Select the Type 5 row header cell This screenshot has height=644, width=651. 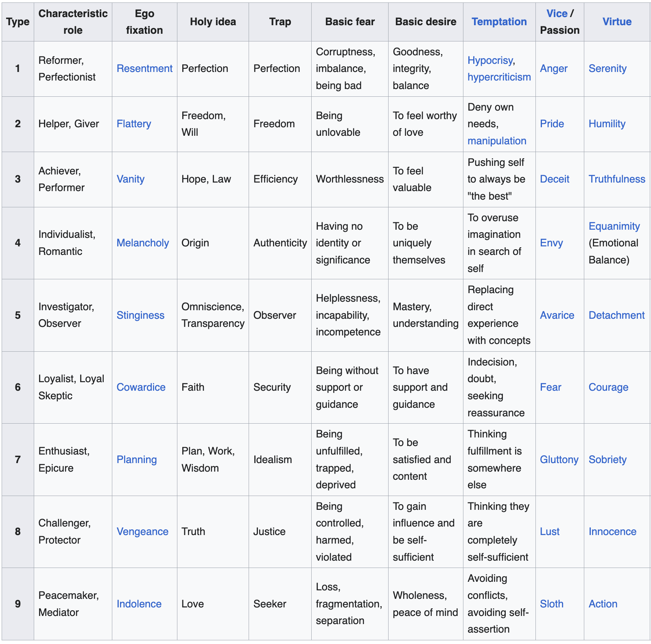pos(18,315)
